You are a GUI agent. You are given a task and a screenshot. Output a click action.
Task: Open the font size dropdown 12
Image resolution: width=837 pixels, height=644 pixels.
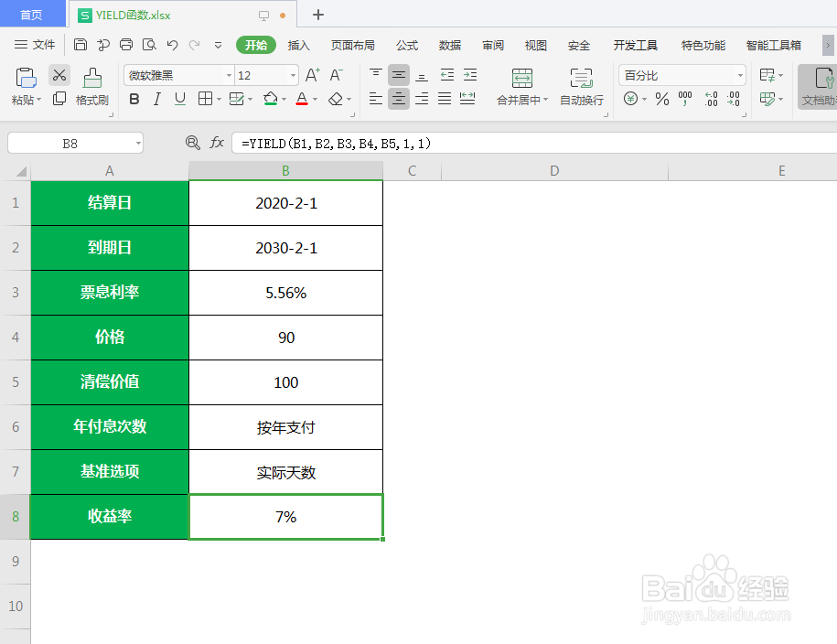coord(293,76)
